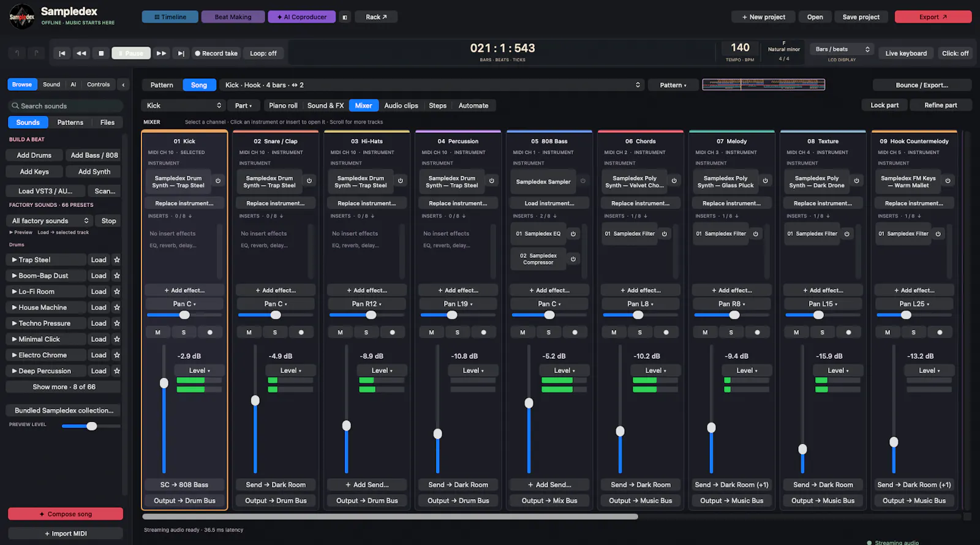
Task: Solo the Hi-Hats channel
Action: 366,333
